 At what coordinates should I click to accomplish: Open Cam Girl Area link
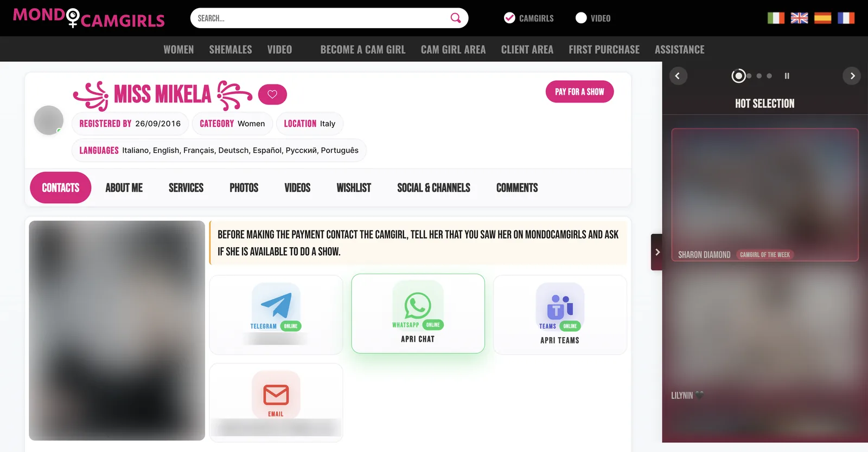(453, 49)
